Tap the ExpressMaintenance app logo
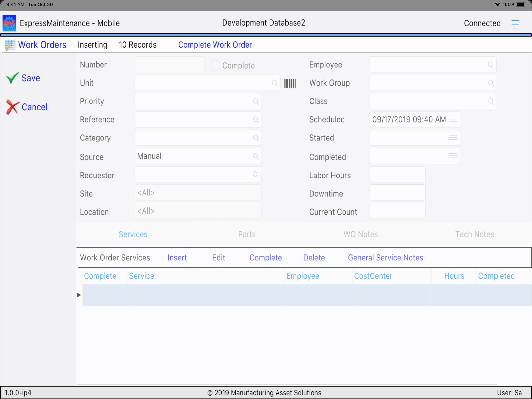The height and width of the screenshot is (399, 532). (x=9, y=23)
